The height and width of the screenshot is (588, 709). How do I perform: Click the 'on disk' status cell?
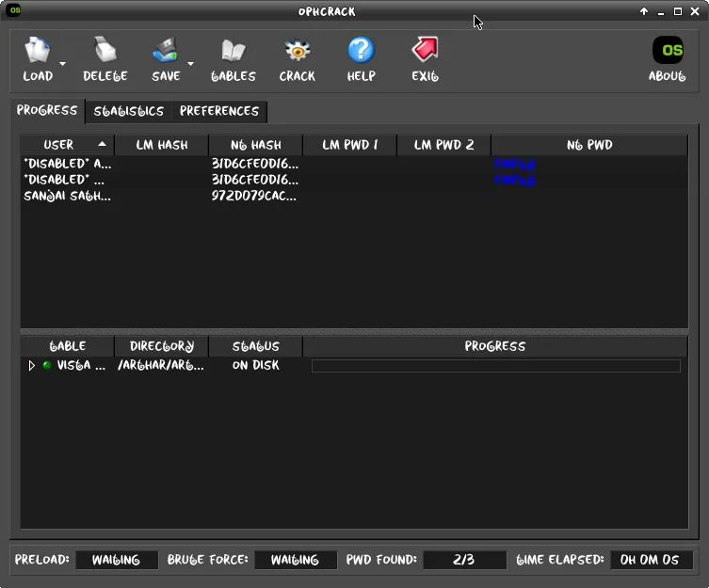[255, 365]
